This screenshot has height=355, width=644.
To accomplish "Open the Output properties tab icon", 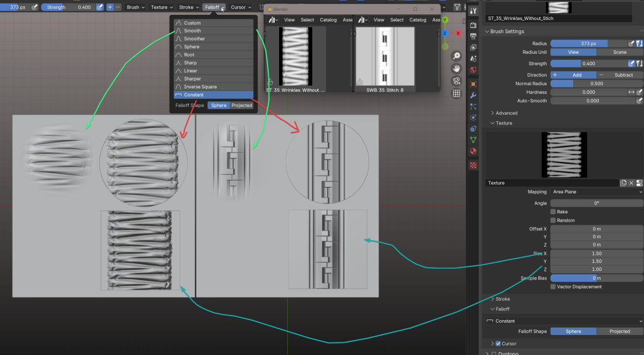I will pyautogui.click(x=473, y=37).
